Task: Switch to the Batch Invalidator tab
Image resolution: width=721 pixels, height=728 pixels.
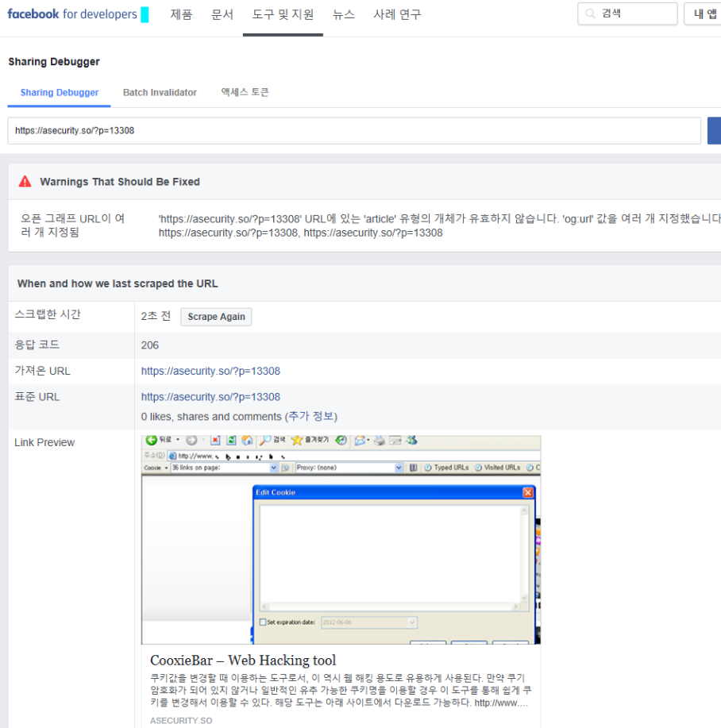Action: tap(160, 92)
